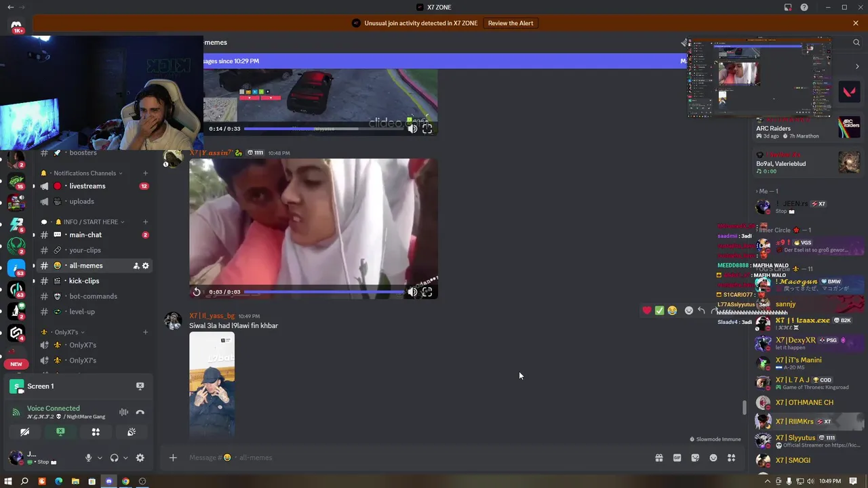Viewport: 868px width, 488px height.
Task: Open the sticker picker
Action: (x=695, y=457)
